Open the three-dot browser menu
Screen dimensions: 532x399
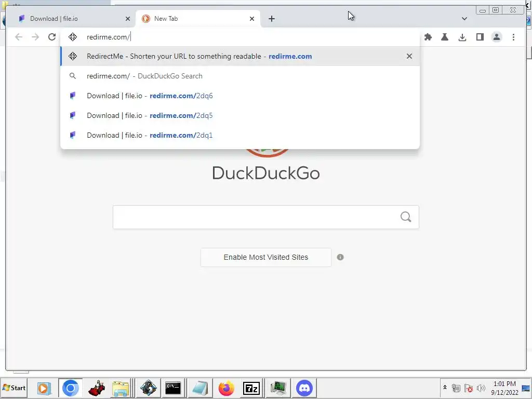click(513, 37)
